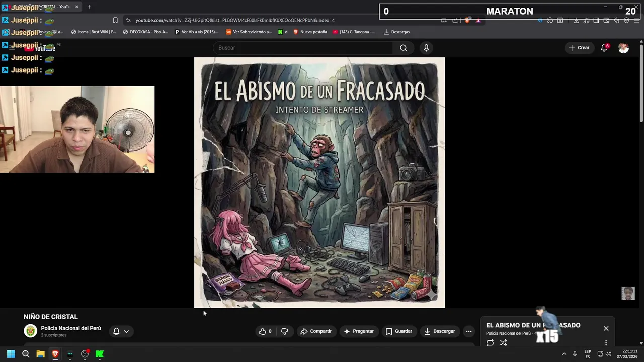Click the Brave browser taskbar icon

55,354
